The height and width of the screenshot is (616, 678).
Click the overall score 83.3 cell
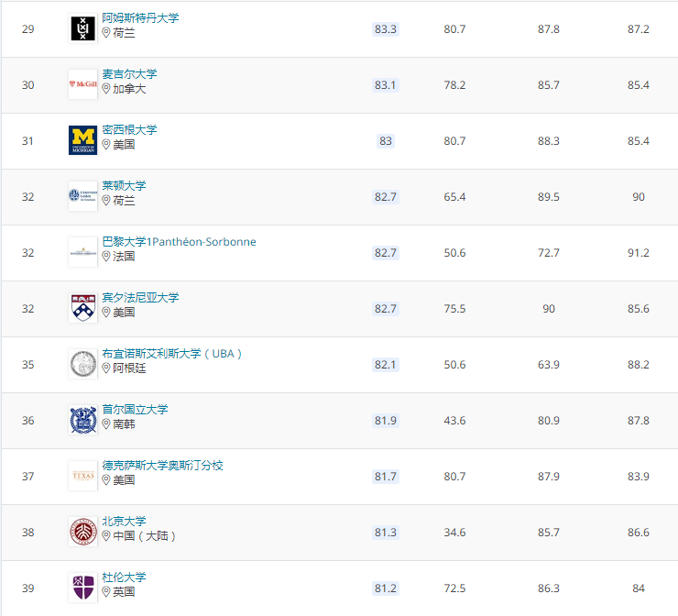pos(386,29)
